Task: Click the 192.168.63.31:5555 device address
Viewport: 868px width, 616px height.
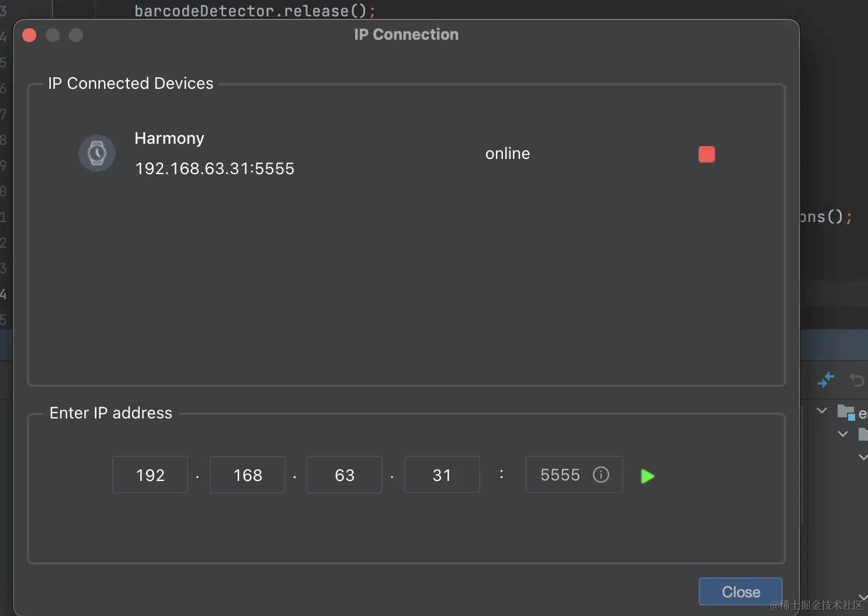Action: (215, 169)
